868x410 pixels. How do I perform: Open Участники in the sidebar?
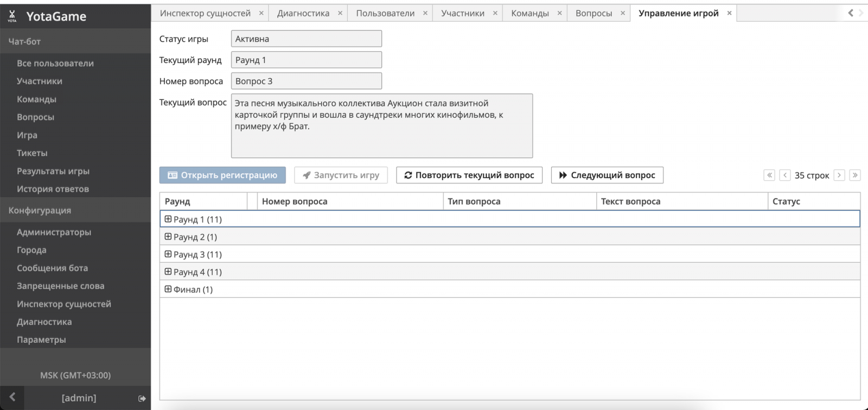click(40, 81)
